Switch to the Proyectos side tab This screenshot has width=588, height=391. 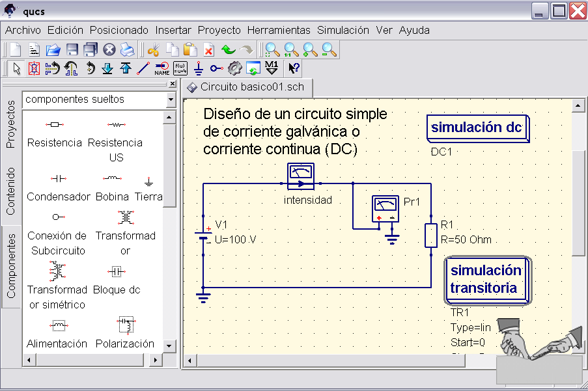point(10,124)
